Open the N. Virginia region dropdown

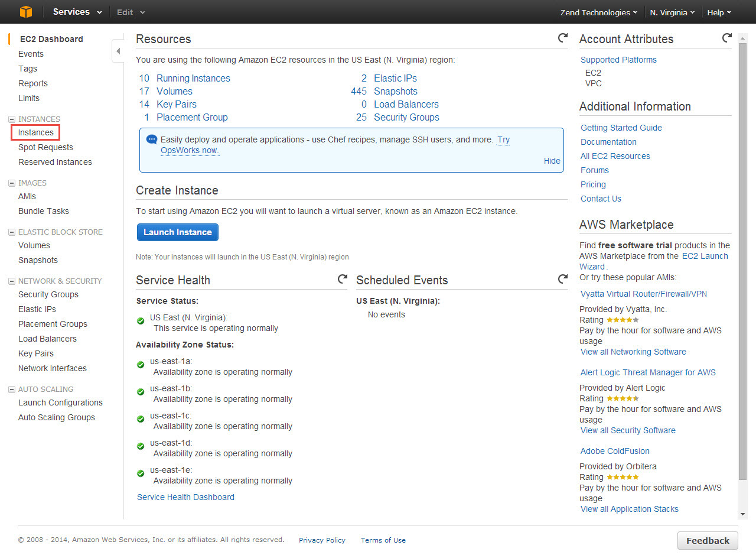(672, 12)
